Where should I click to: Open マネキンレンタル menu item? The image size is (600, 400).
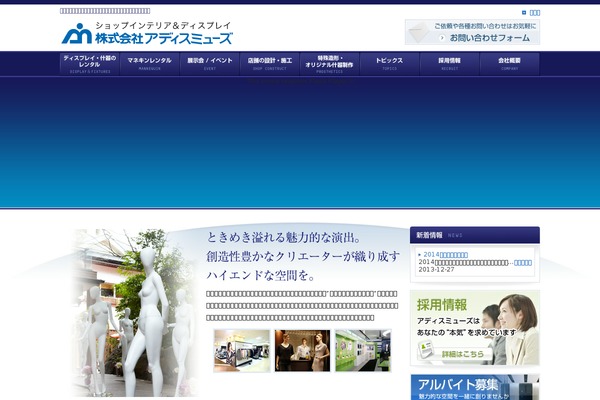150,64
